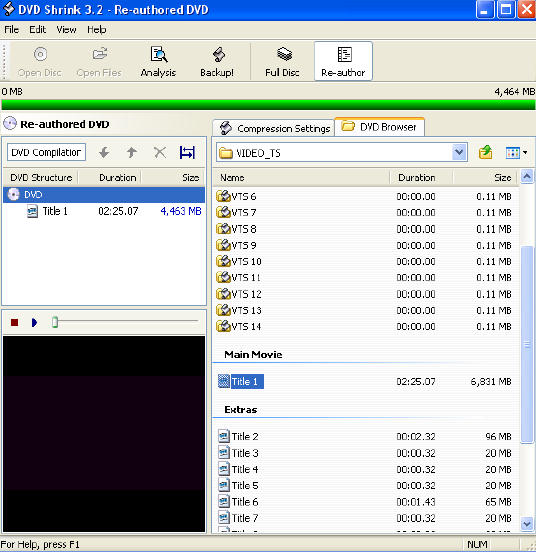The height and width of the screenshot is (552, 536).
Task: Open the Help menu
Action: click(x=97, y=30)
